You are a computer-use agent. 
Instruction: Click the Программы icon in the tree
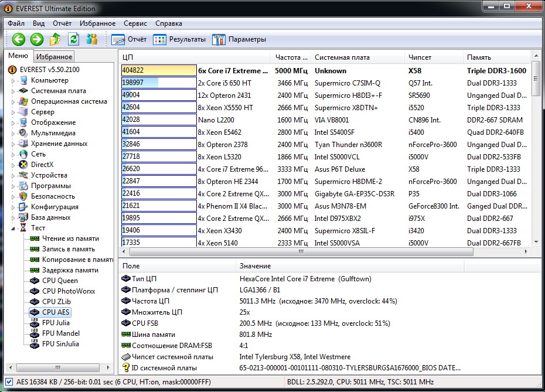click(x=23, y=186)
